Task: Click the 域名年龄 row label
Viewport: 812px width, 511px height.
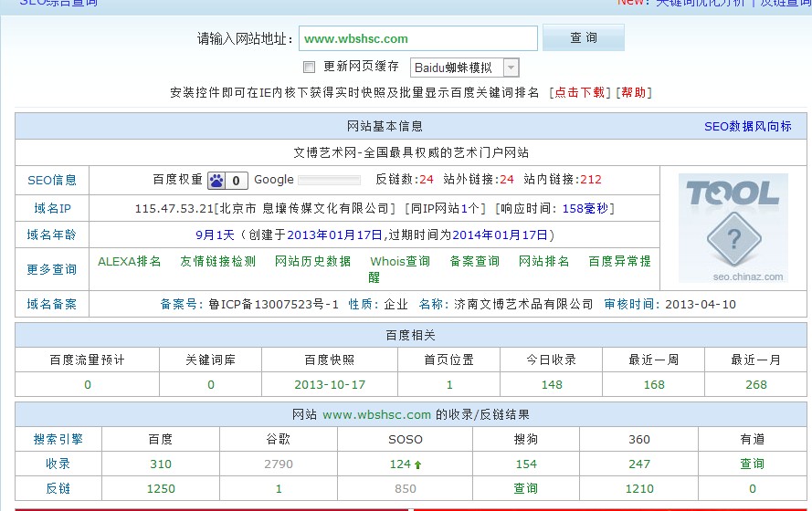Action: pyautogui.click(x=52, y=235)
